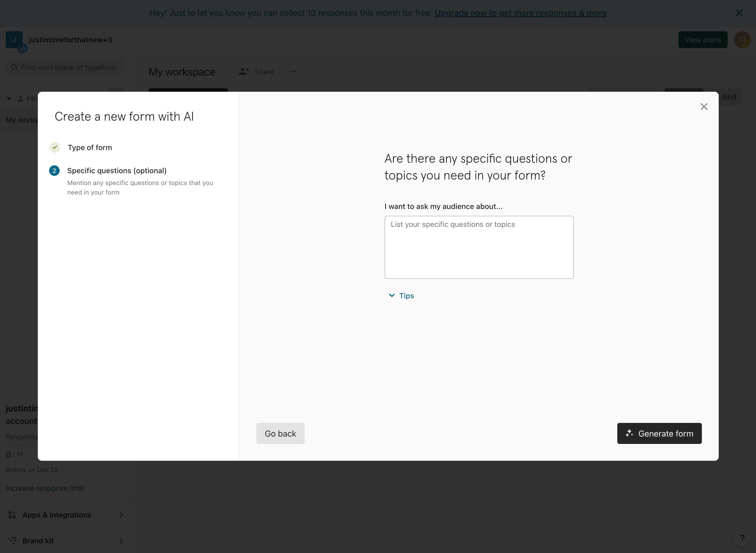Click the Resets on Dec 22 text

click(32, 470)
